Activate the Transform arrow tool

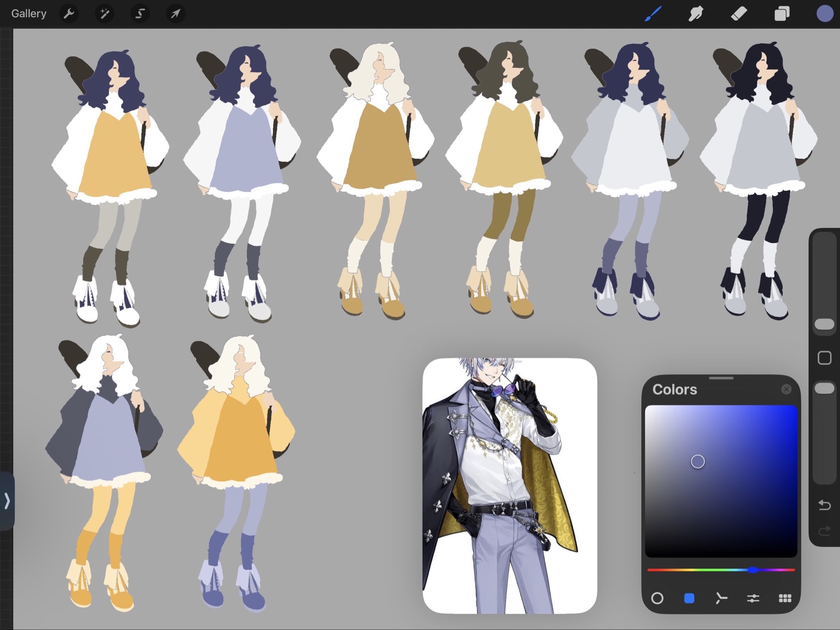pos(176,14)
